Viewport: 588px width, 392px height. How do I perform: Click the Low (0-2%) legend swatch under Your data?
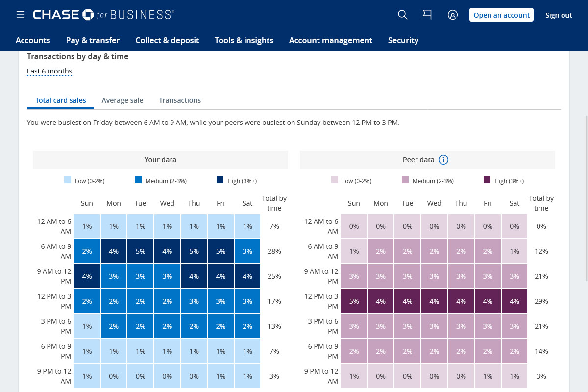[68, 180]
